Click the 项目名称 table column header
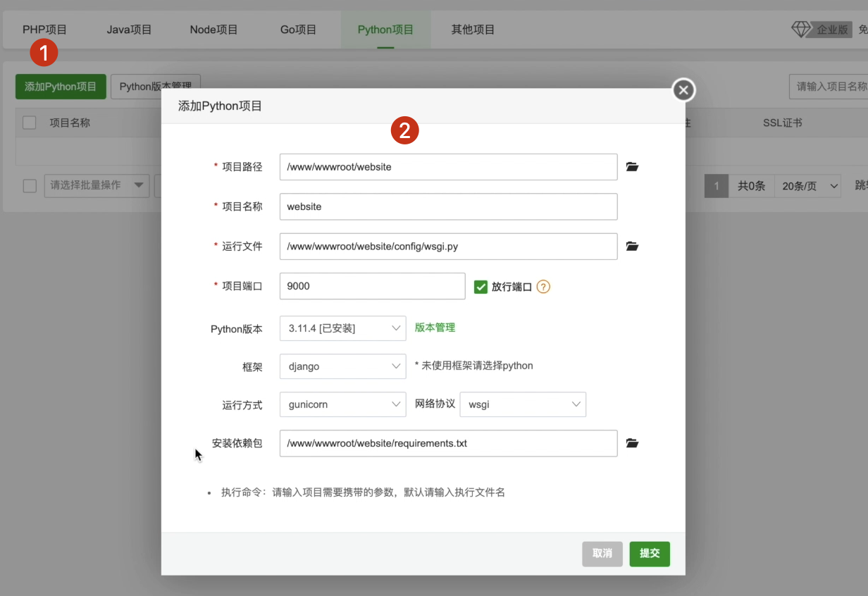The width and height of the screenshot is (868, 596). tap(70, 123)
